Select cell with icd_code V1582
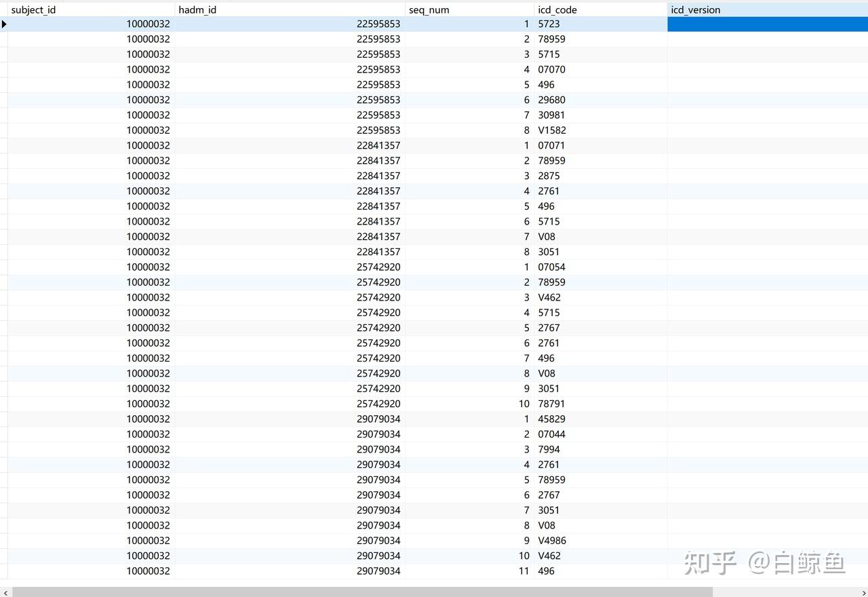This screenshot has height=597, width=868. click(601, 130)
